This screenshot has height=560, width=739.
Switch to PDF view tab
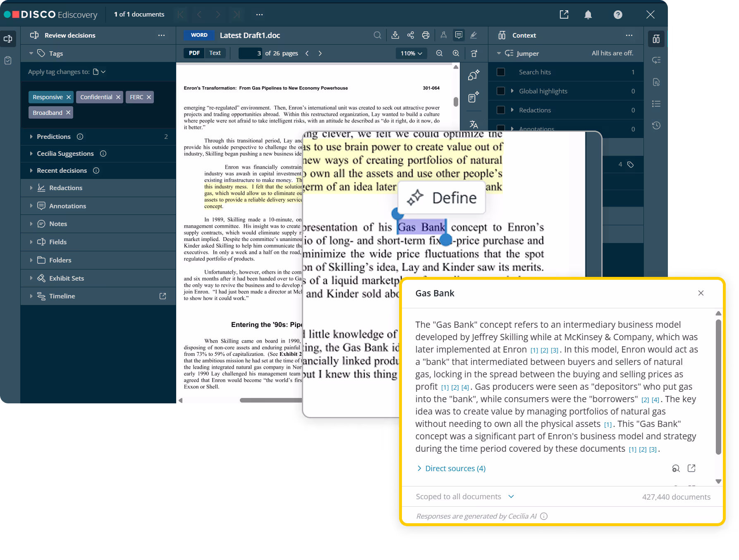[x=194, y=53]
